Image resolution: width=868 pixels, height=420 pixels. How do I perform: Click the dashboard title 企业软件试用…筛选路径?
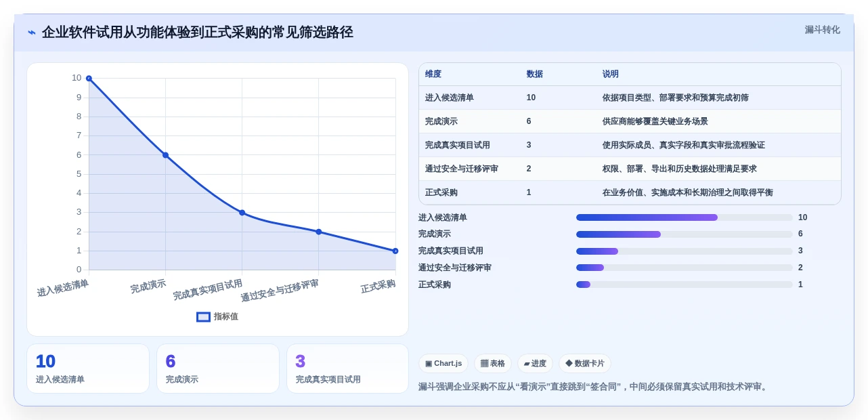tap(198, 33)
